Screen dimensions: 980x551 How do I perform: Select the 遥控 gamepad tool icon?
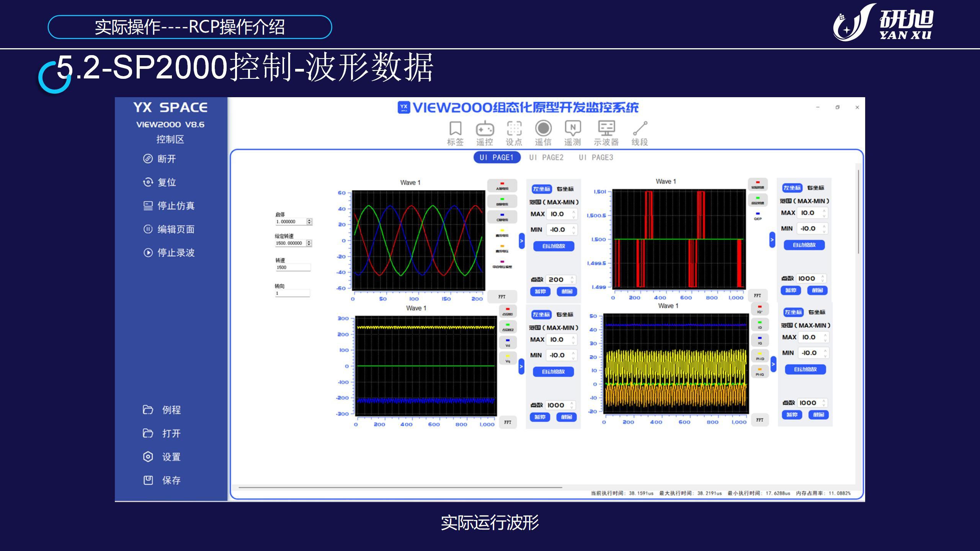pyautogui.click(x=485, y=134)
